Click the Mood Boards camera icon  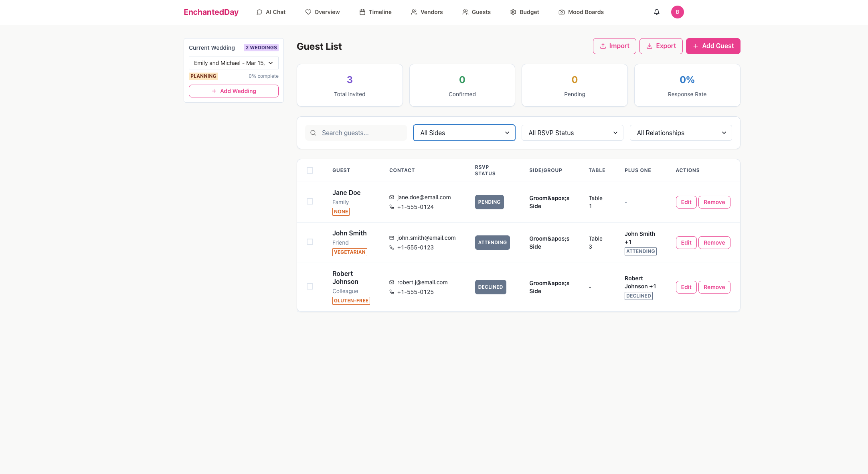561,12
